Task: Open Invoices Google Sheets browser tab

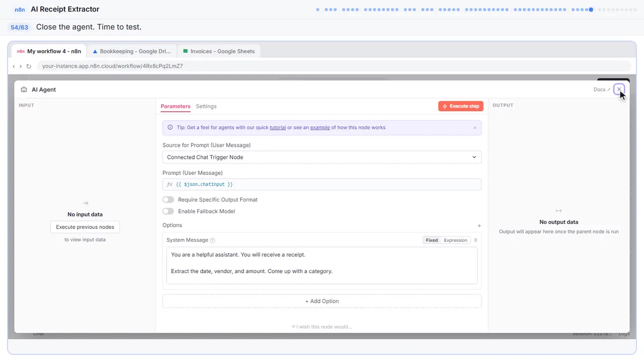Action: point(219,51)
